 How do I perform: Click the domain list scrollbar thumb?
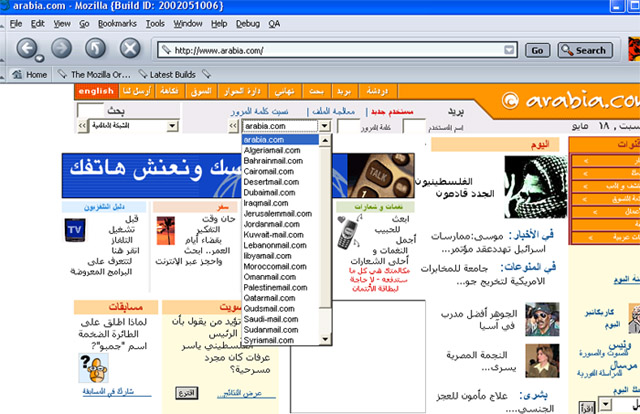click(325, 227)
